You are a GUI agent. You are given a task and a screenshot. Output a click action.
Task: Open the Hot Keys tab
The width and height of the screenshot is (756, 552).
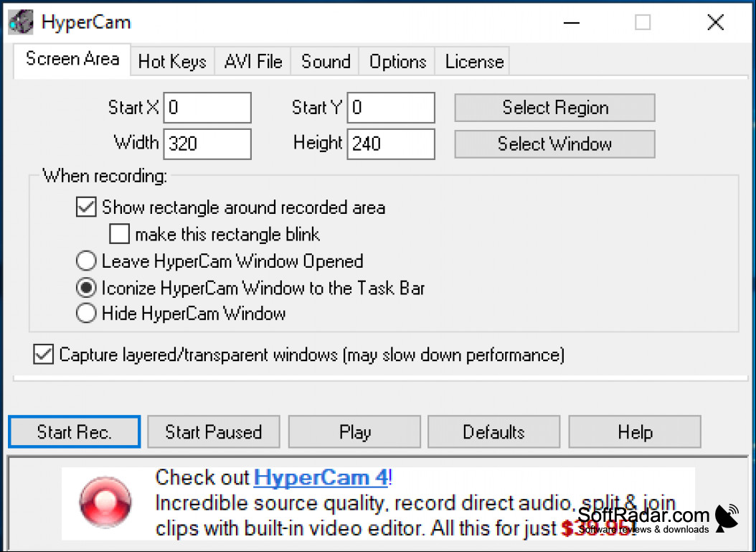point(172,62)
